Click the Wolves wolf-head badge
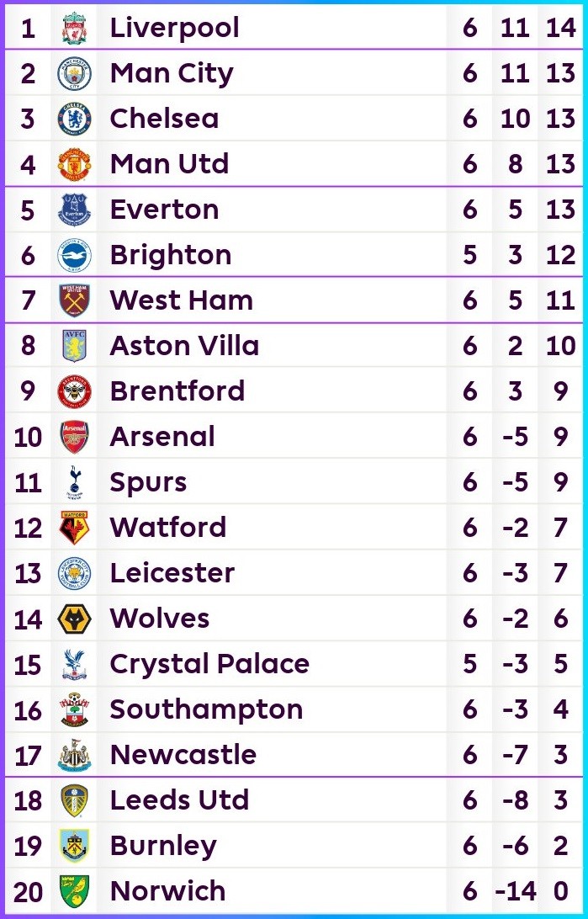Viewport: 588px width, 919px height. point(74,619)
